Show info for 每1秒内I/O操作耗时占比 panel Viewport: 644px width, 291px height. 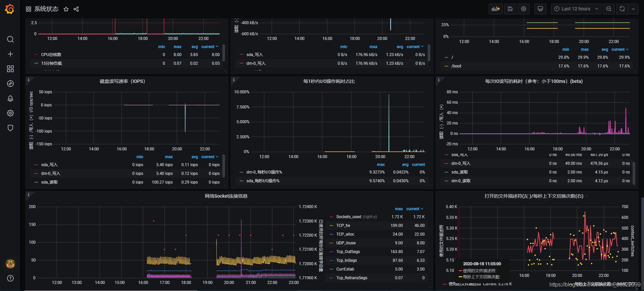[234, 80]
